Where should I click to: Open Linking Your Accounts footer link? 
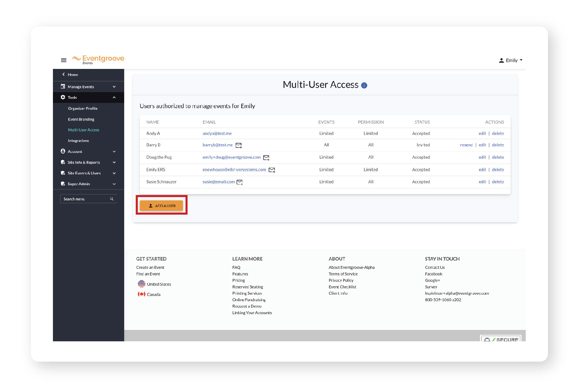(252, 313)
